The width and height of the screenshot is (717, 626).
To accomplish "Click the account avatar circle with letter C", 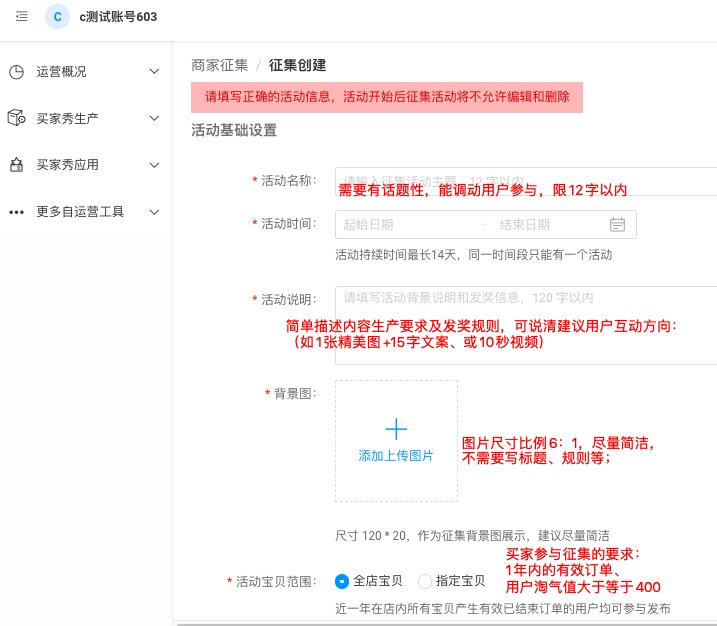I will (57, 16).
